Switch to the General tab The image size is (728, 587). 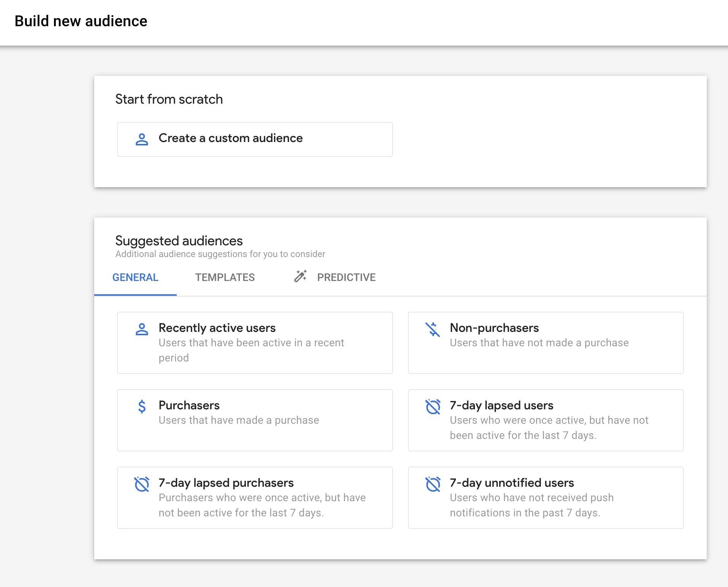pos(135,277)
